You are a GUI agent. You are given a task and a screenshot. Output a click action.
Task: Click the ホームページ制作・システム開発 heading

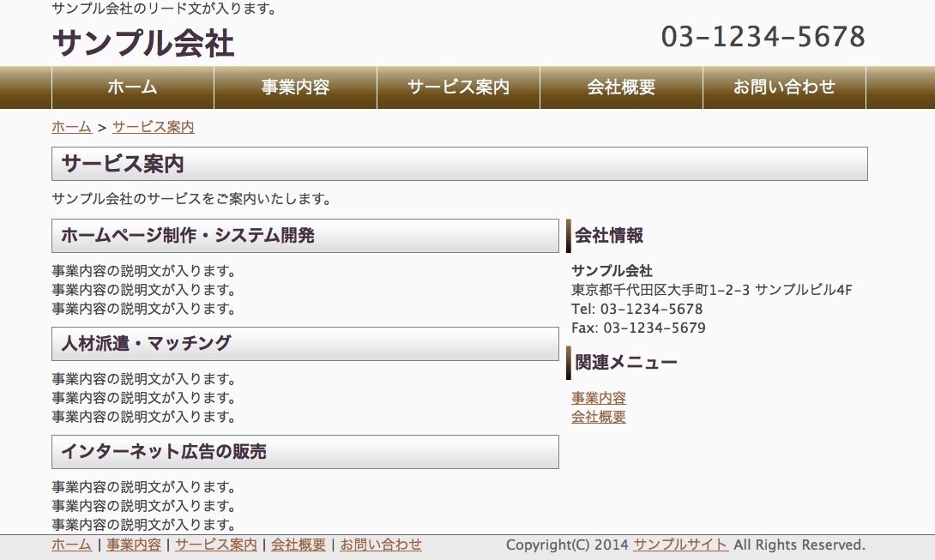click(188, 236)
